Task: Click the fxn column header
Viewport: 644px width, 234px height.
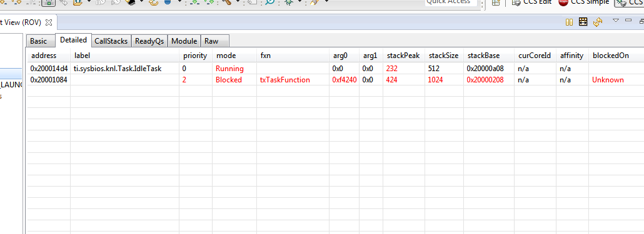Action: pos(293,56)
